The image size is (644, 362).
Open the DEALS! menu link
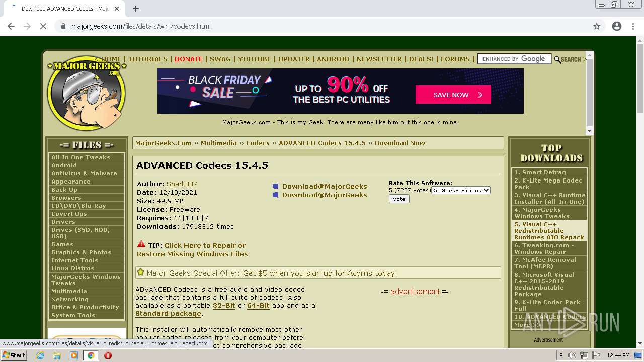pyautogui.click(x=421, y=59)
